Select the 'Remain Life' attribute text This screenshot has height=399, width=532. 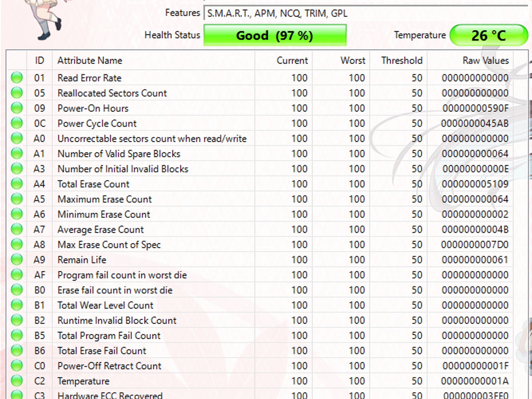pos(82,260)
